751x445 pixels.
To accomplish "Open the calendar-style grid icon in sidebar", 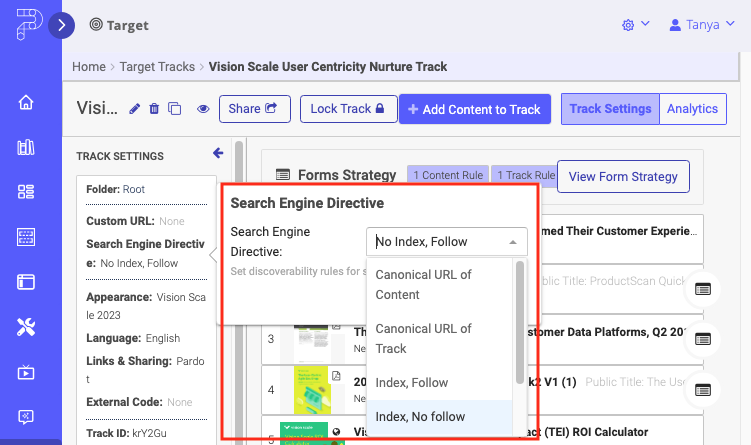I will (26, 237).
